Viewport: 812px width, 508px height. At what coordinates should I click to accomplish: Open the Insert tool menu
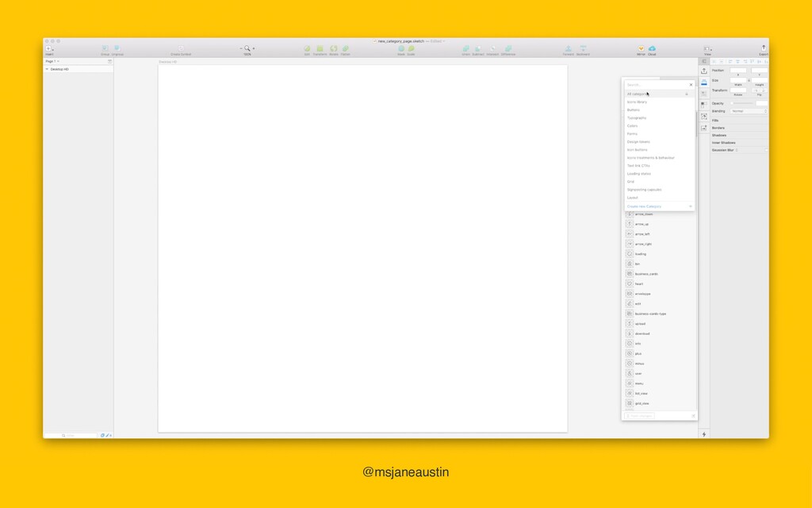[x=49, y=48]
